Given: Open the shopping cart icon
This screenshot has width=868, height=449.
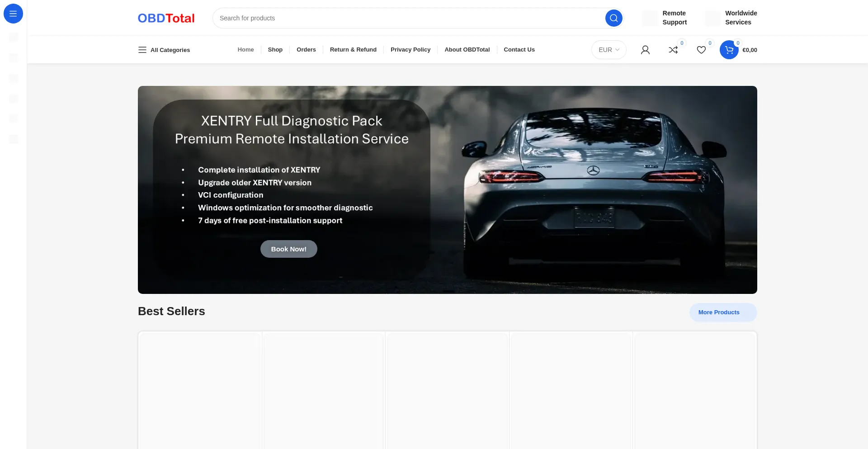Looking at the screenshot, I should (x=729, y=50).
